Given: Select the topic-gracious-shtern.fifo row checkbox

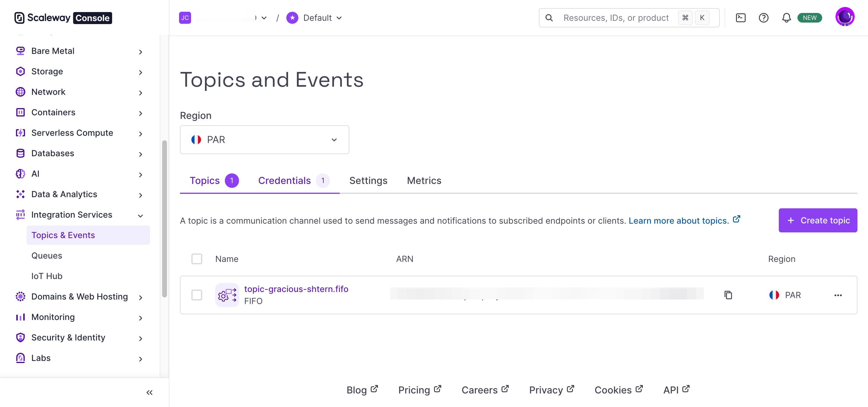Looking at the screenshot, I should (x=197, y=295).
